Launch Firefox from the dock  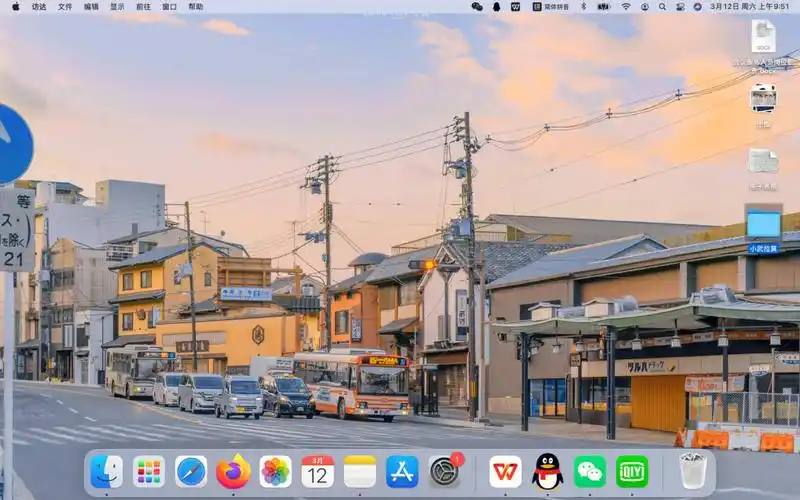[x=233, y=471]
